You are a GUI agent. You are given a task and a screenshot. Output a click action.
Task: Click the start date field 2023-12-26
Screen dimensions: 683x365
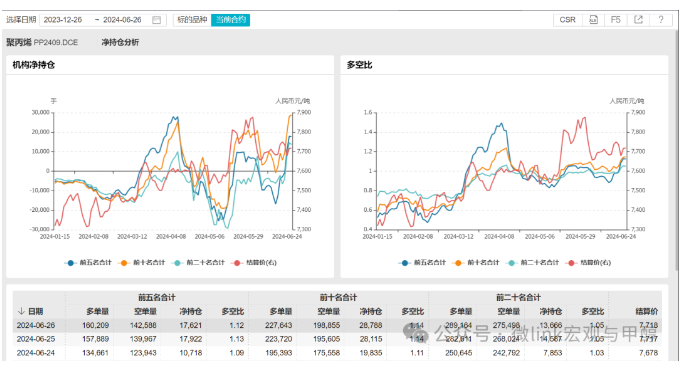click(x=63, y=20)
